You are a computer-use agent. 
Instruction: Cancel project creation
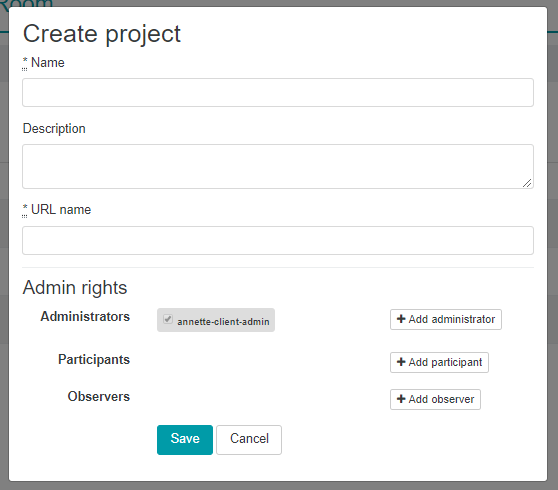point(249,440)
